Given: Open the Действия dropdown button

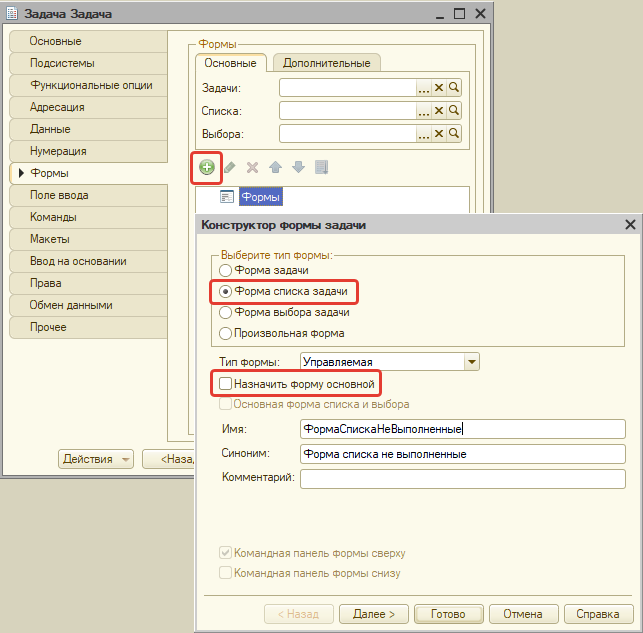Looking at the screenshot, I should (x=96, y=459).
